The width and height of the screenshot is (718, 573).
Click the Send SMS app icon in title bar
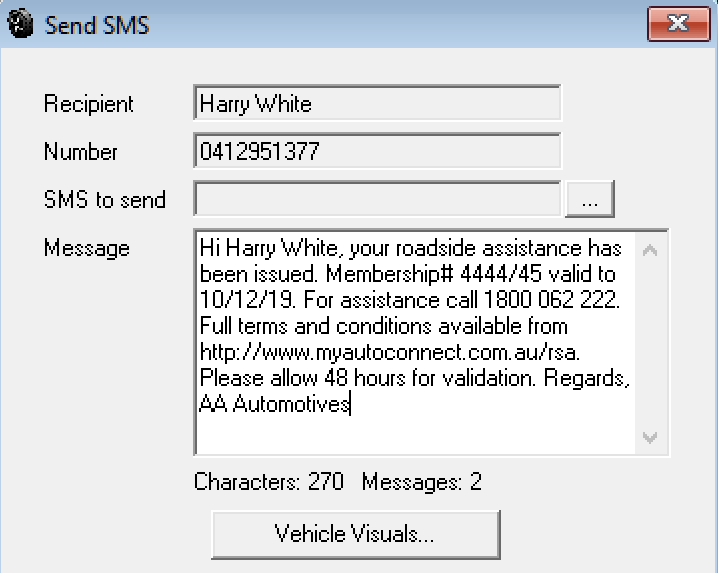click(x=21, y=23)
